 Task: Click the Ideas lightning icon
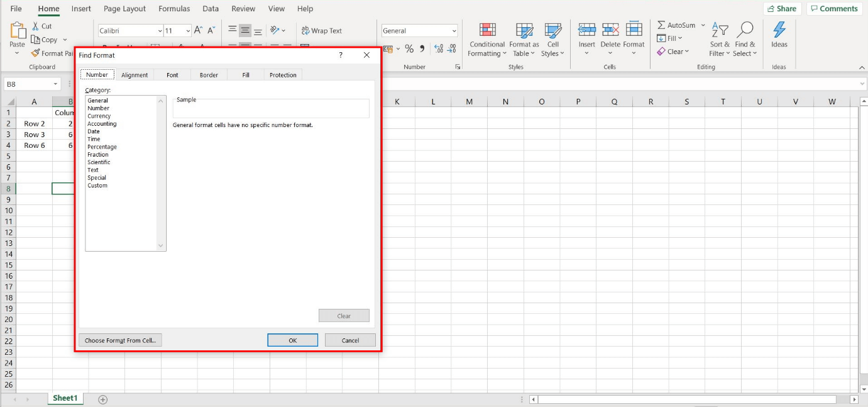point(779,30)
